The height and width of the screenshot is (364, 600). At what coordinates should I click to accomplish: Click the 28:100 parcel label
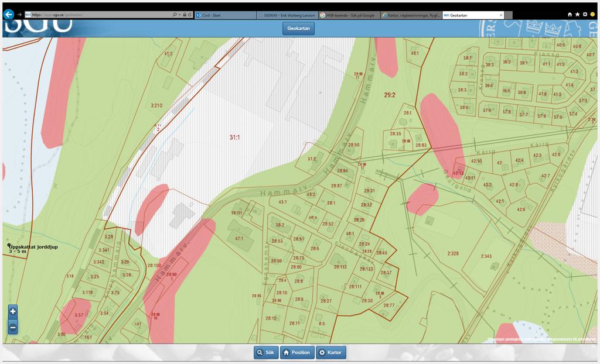pyautogui.click(x=154, y=265)
